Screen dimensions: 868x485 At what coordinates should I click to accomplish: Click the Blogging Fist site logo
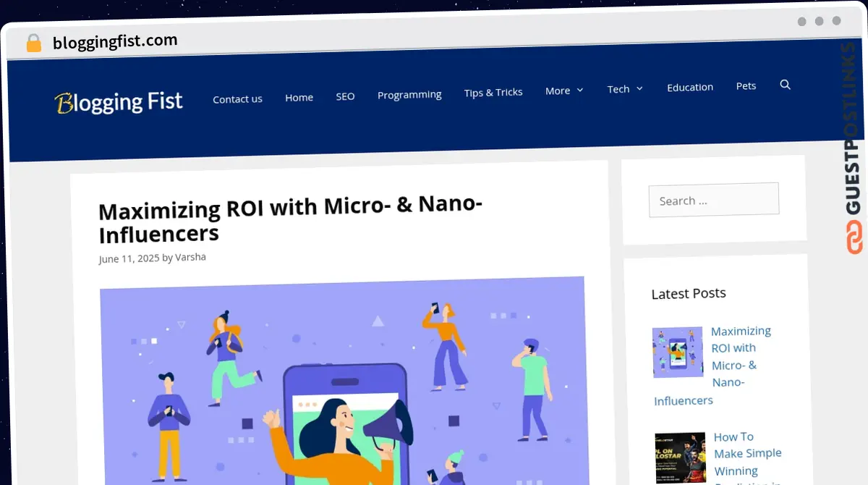(x=119, y=102)
